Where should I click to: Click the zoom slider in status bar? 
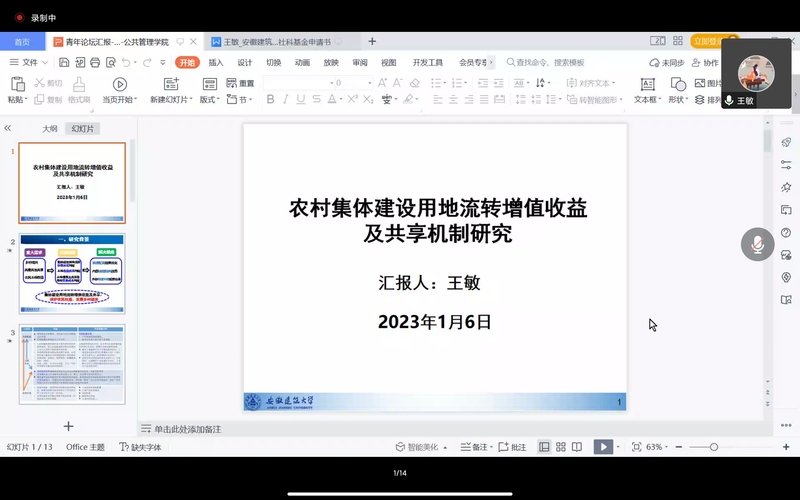[714, 447]
